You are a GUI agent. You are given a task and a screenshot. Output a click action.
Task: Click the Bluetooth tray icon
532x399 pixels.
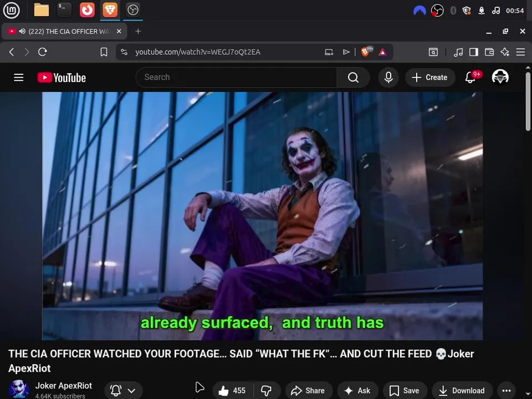[x=453, y=11]
